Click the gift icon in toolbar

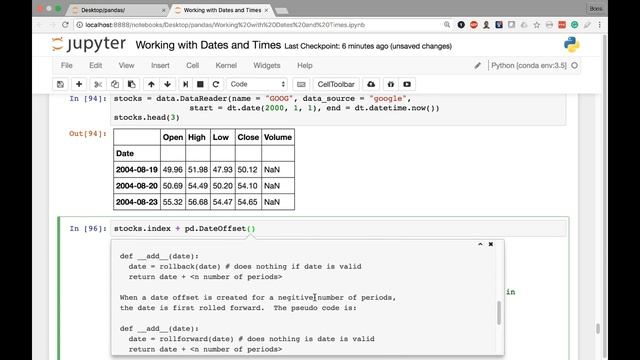pyautogui.click(x=391, y=84)
